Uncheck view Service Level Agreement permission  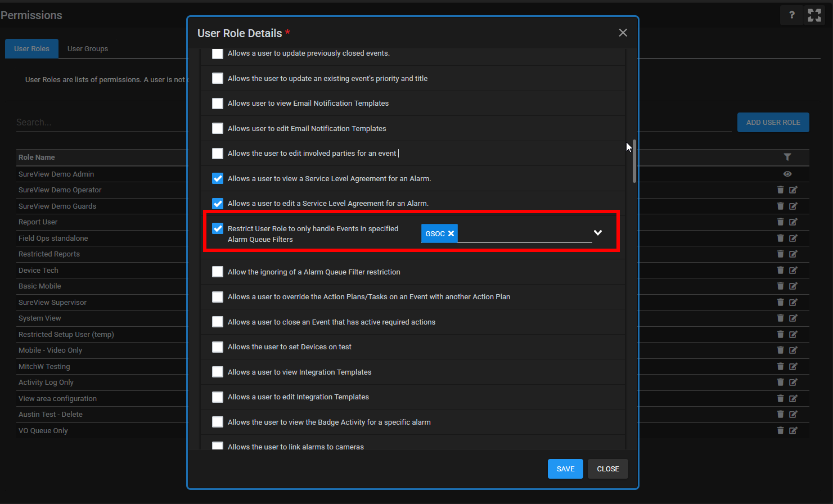click(x=218, y=178)
